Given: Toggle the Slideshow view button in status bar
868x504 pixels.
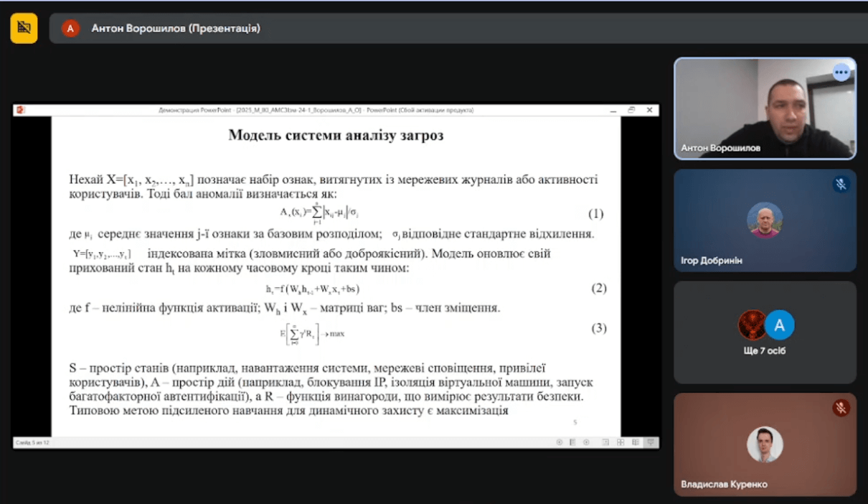Looking at the screenshot, I should click(x=650, y=442).
